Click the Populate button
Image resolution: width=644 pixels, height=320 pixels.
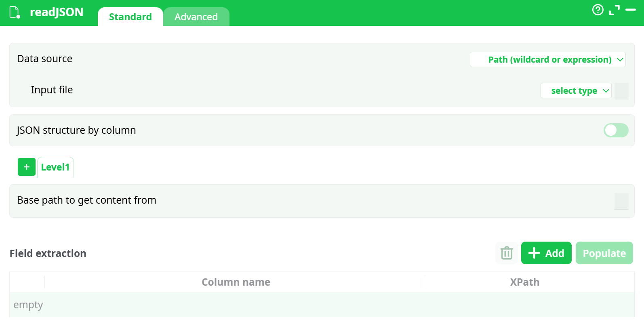pyautogui.click(x=604, y=253)
